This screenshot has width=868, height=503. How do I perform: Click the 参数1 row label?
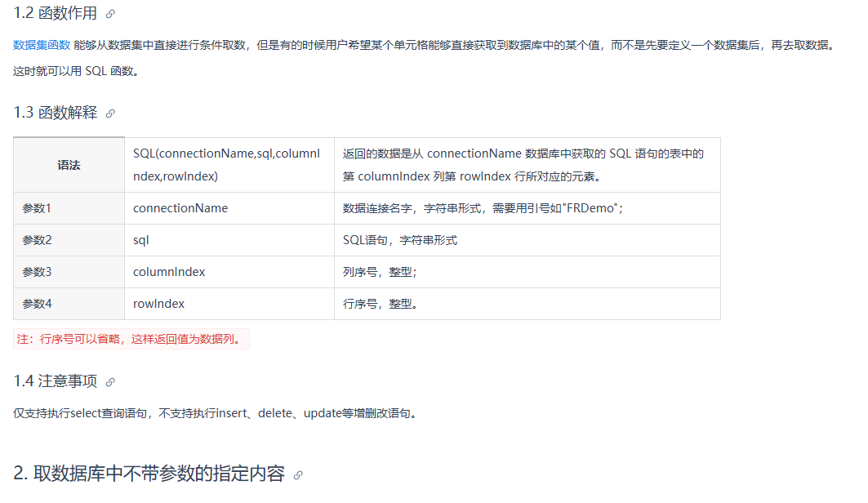[69, 208]
